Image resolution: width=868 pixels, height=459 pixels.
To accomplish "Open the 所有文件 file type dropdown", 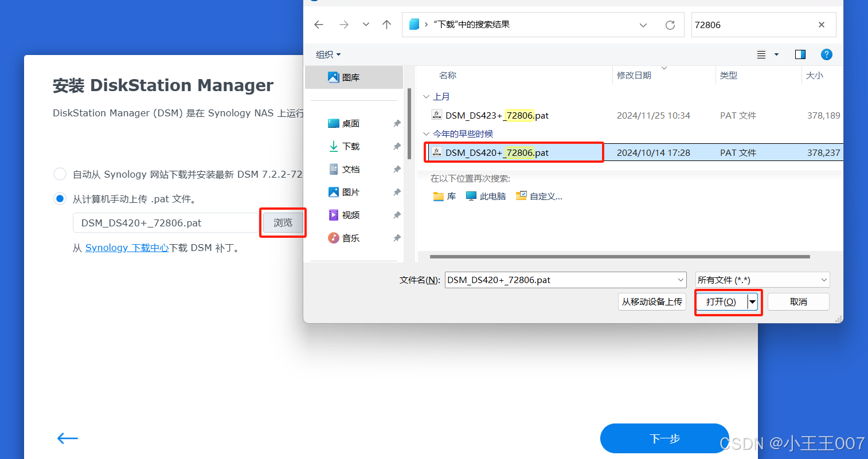I will point(763,280).
